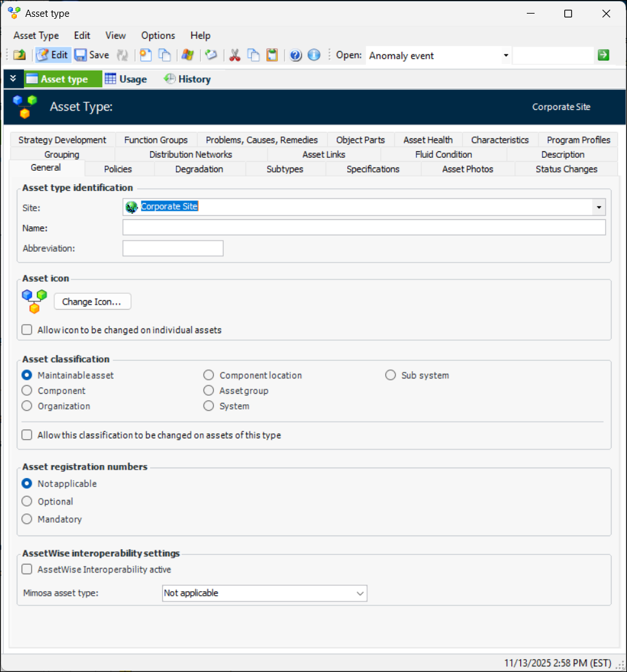This screenshot has height=672, width=627.
Task: Click the scissors Cut icon
Action: (235, 55)
